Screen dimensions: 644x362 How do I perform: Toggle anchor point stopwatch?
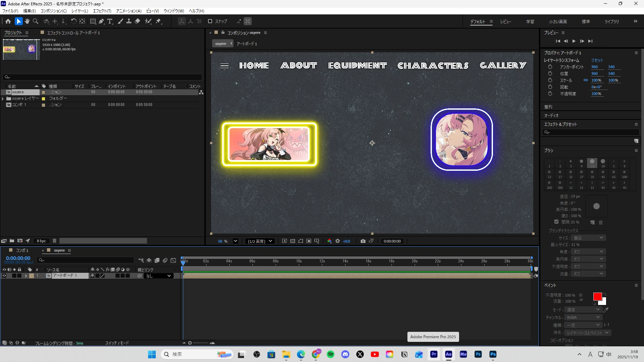550,67
